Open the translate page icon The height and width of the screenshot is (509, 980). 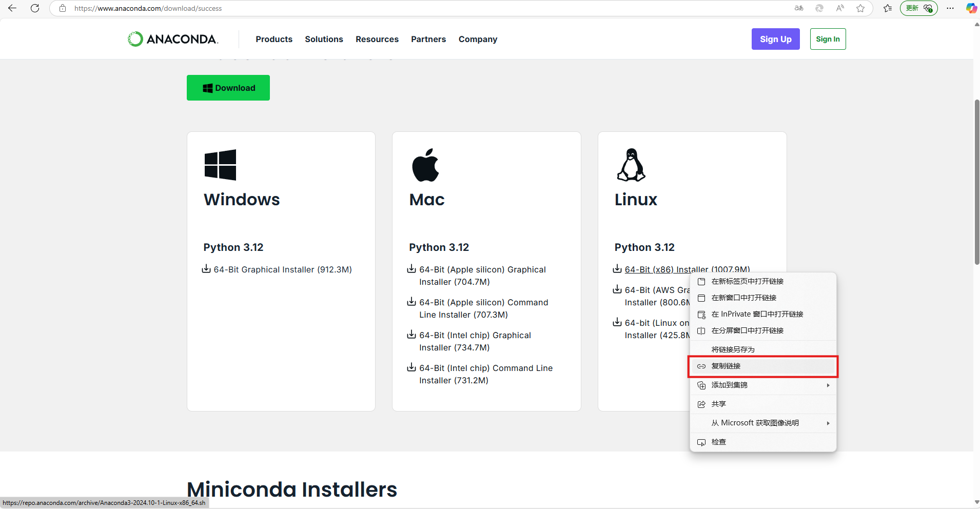(x=799, y=8)
